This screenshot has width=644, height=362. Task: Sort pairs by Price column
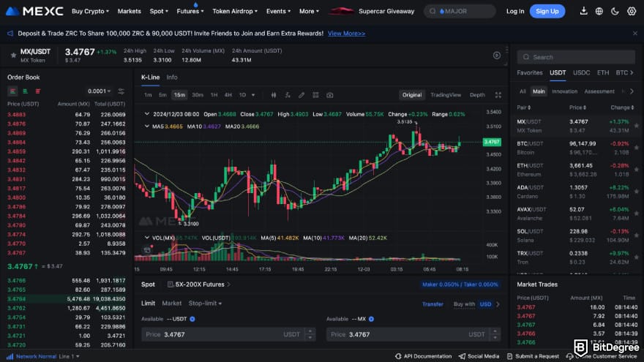coord(577,107)
